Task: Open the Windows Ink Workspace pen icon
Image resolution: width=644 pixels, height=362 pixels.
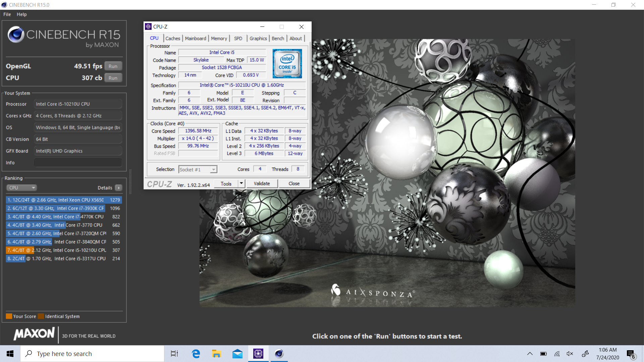Action: pos(585,354)
